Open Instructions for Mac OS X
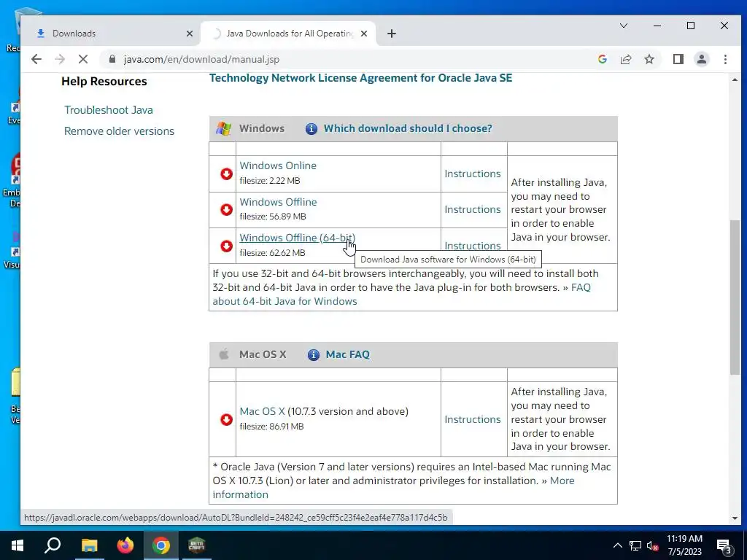This screenshot has width=747, height=560. point(473,419)
